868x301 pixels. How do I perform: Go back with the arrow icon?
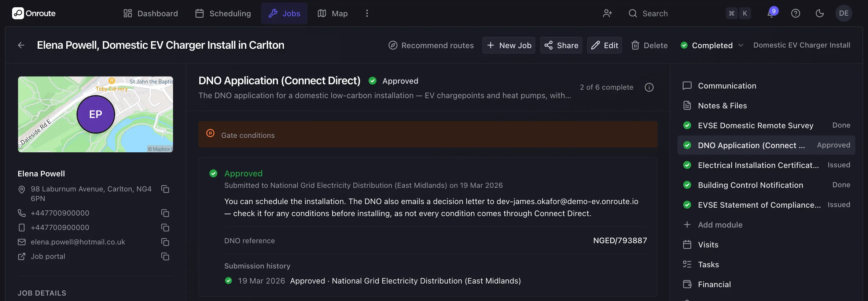coord(21,45)
